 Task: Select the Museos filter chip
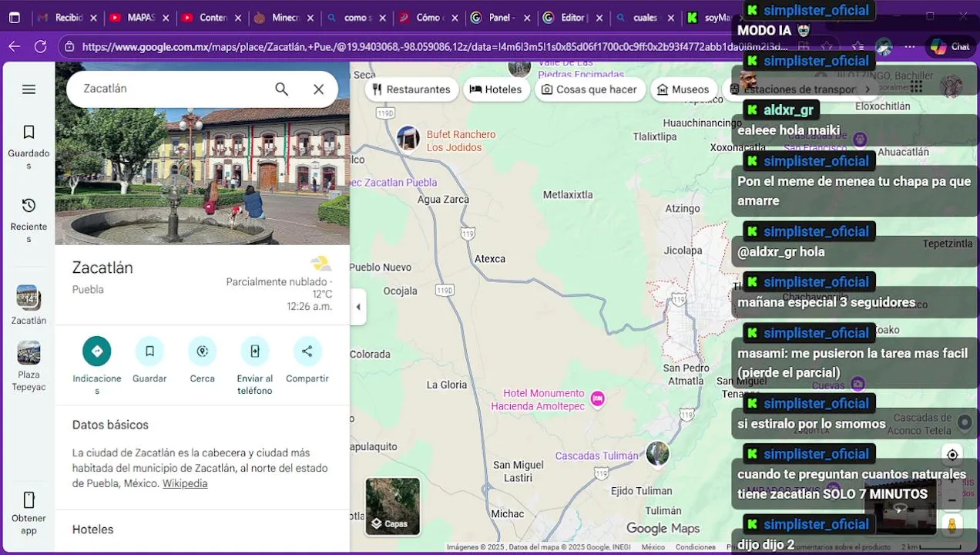pos(682,89)
